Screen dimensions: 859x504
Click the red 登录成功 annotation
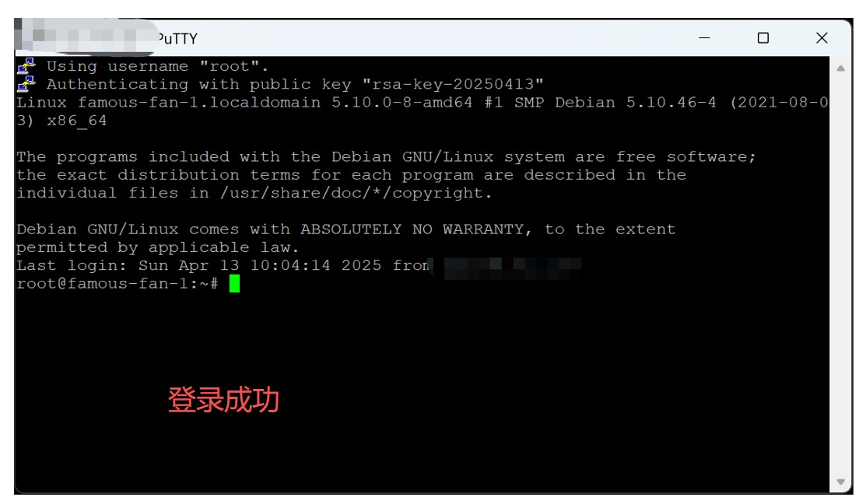point(223,400)
